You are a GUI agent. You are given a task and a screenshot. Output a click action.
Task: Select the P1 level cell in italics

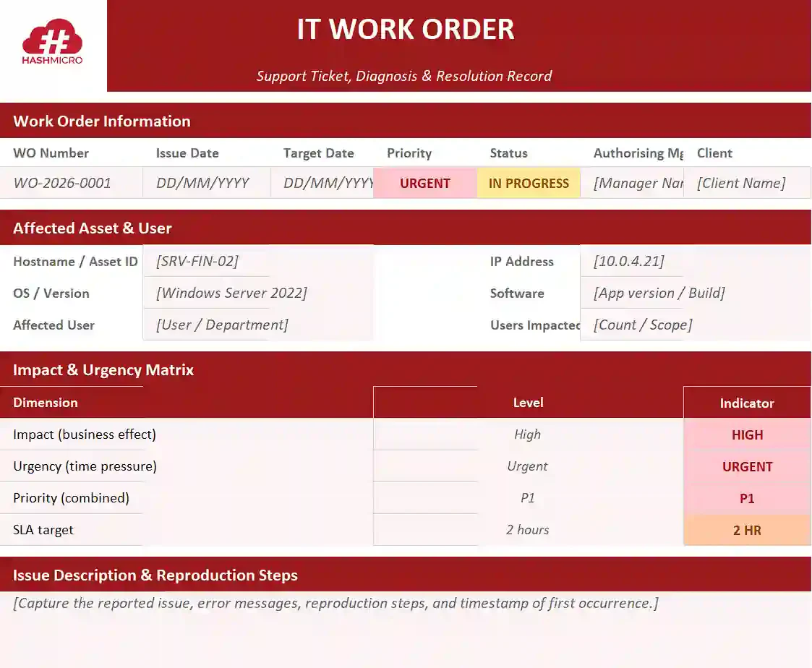point(529,498)
